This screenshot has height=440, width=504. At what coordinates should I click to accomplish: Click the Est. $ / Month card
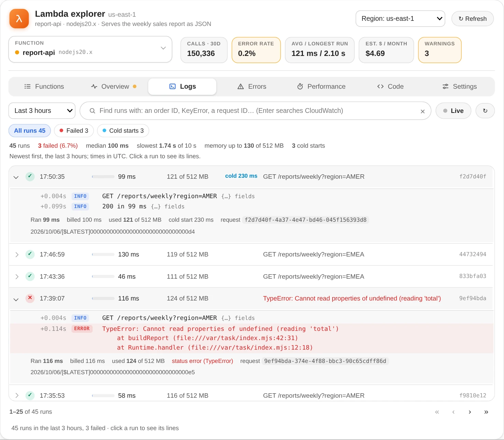point(386,50)
